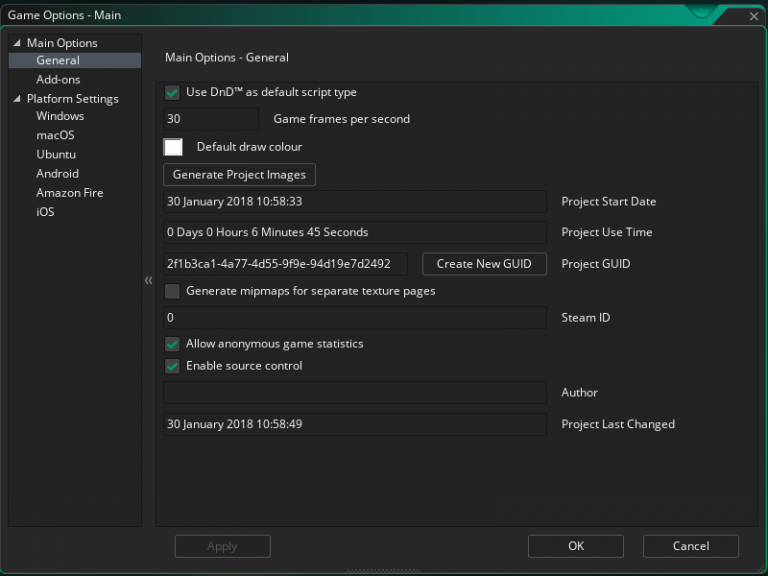Image resolution: width=768 pixels, height=576 pixels.
Task: Open iOS platform settings
Action: (x=45, y=212)
